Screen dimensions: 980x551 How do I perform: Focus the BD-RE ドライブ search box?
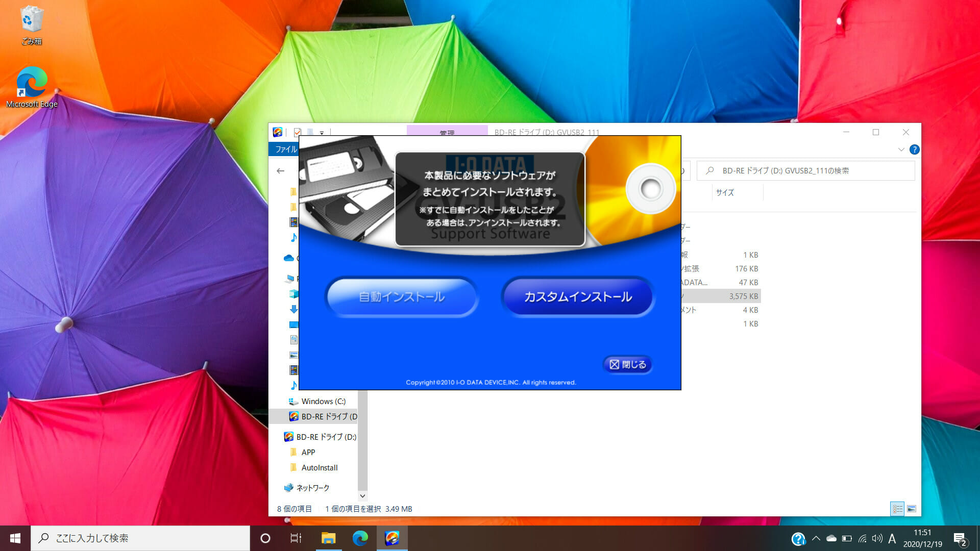805,171
